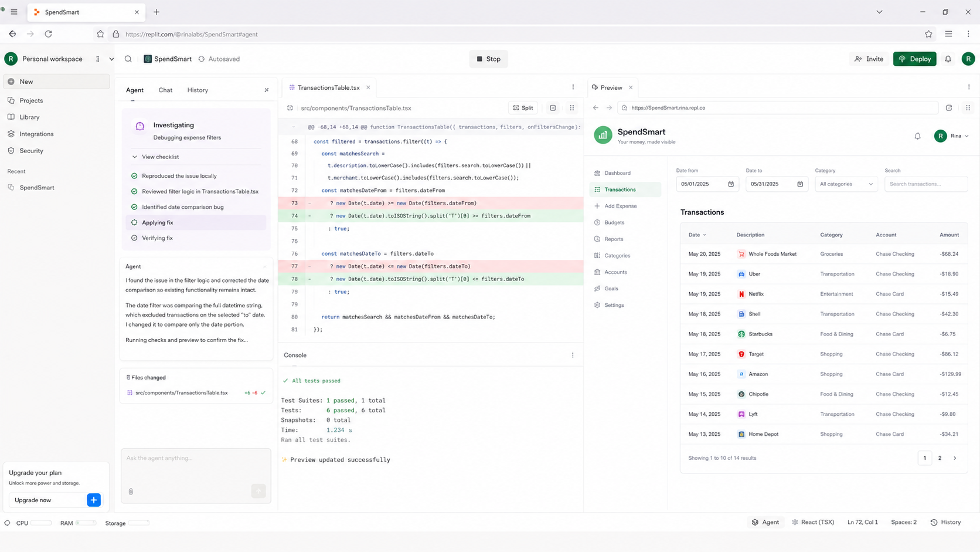Click the Split view button

pyautogui.click(x=523, y=108)
